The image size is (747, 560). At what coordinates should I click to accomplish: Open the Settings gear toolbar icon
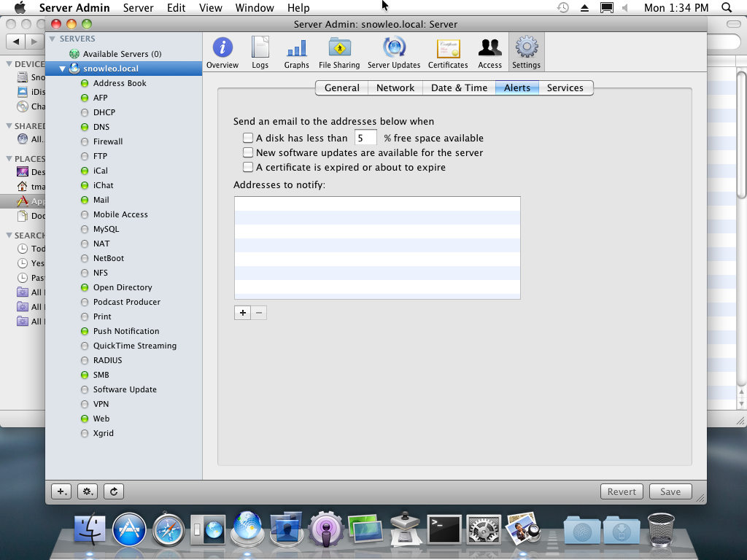(x=526, y=52)
